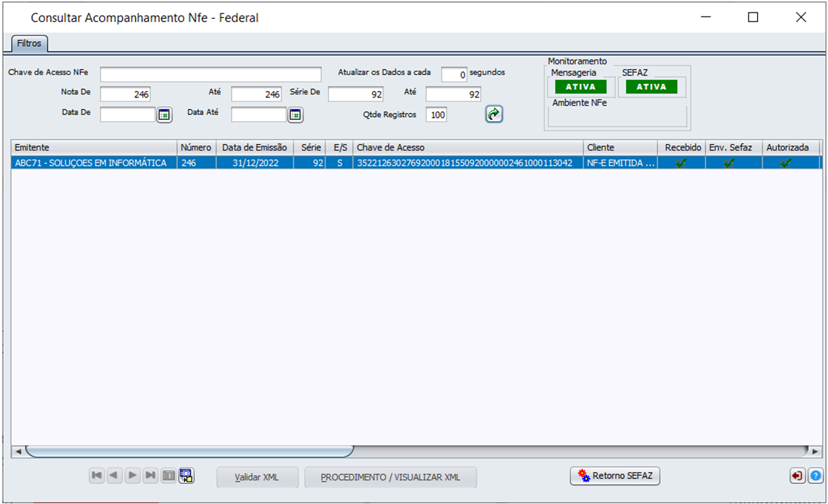828x504 pixels.
Task: Click the red exit door icon
Action: click(x=797, y=476)
